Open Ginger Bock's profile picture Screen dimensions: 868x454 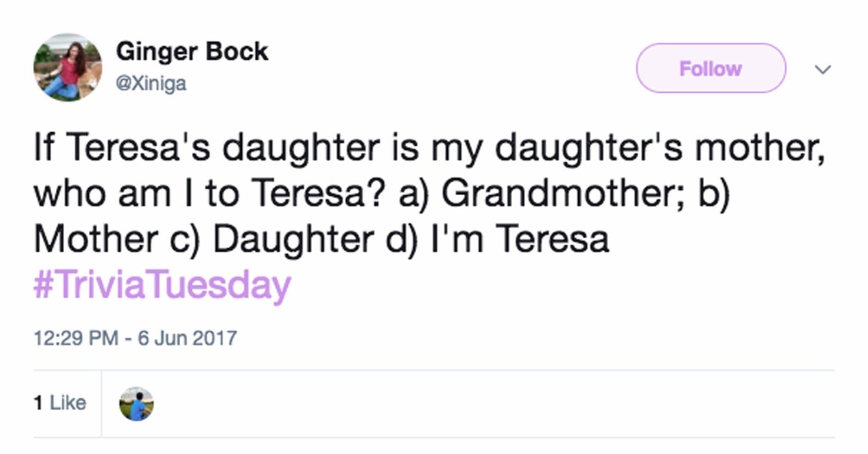(67, 67)
